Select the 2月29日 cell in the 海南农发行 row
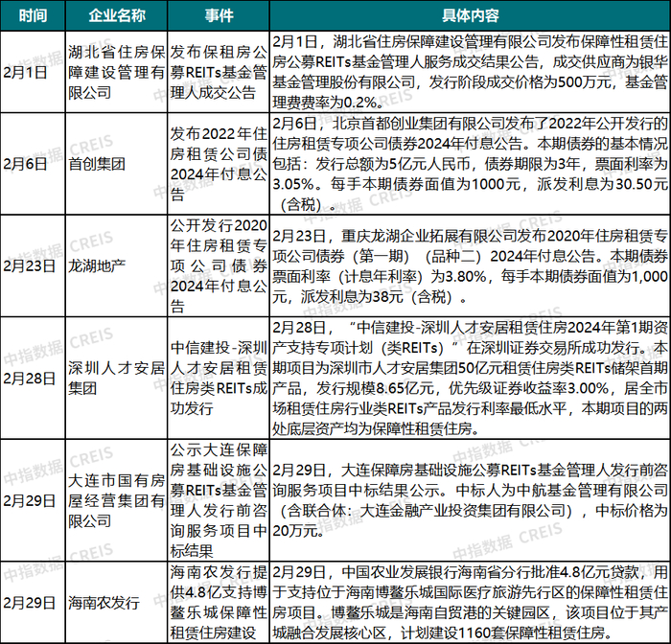 pyautogui.click(x=33, y=603)
